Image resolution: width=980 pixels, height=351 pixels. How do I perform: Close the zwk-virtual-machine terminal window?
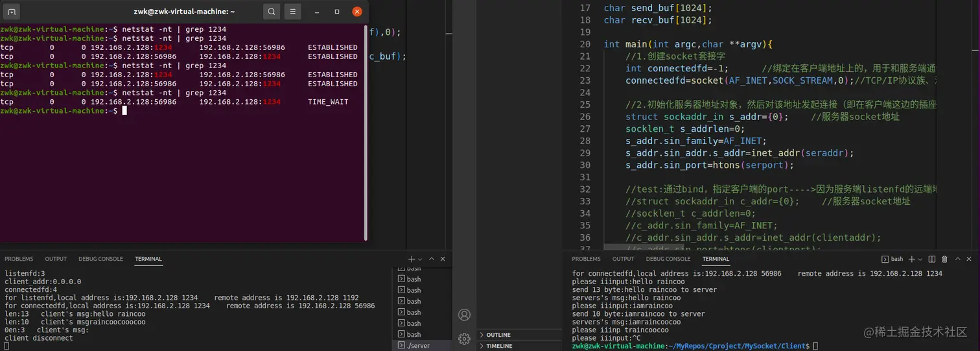pyautogui.click(x=357, y=12)
